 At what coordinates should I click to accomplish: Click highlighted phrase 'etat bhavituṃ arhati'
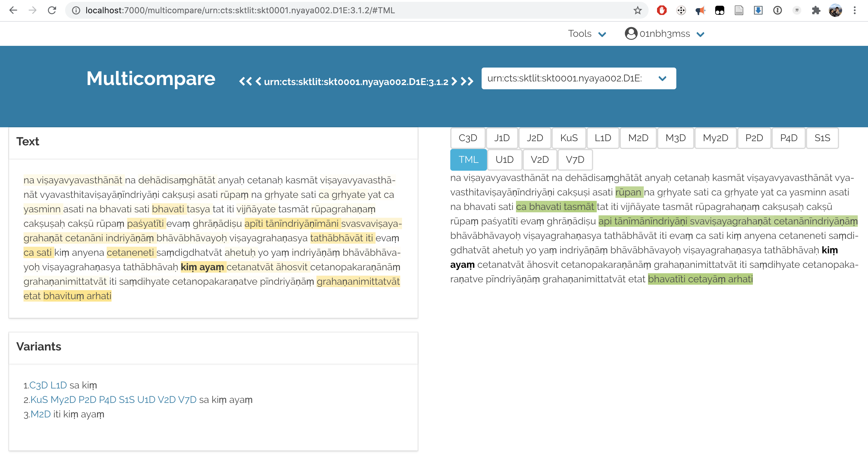[68, 296]
